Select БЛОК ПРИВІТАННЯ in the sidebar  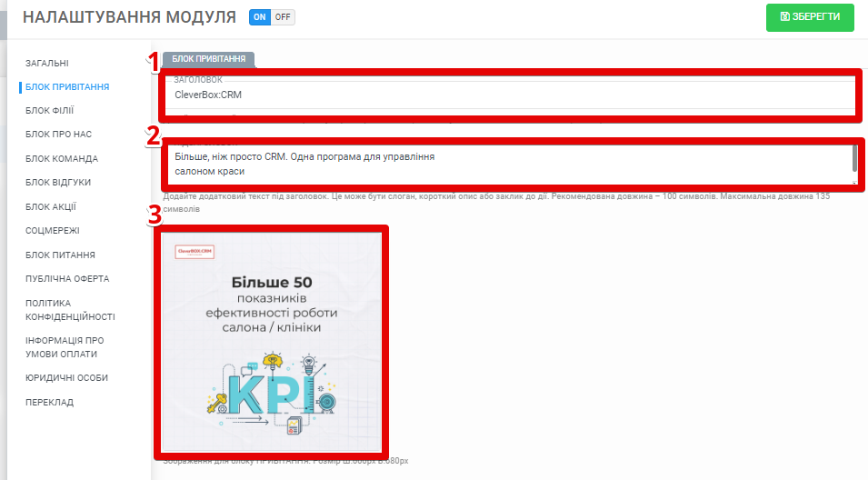coord(67,87)
